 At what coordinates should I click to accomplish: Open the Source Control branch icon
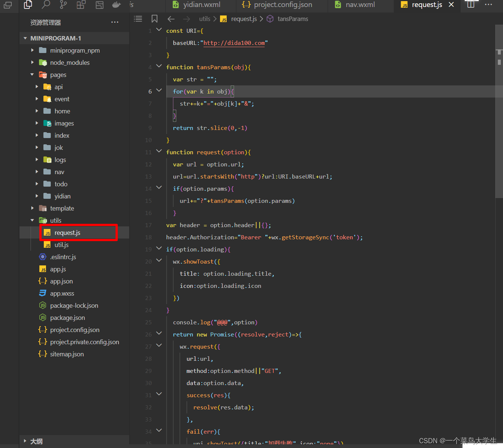click(63, 4)
